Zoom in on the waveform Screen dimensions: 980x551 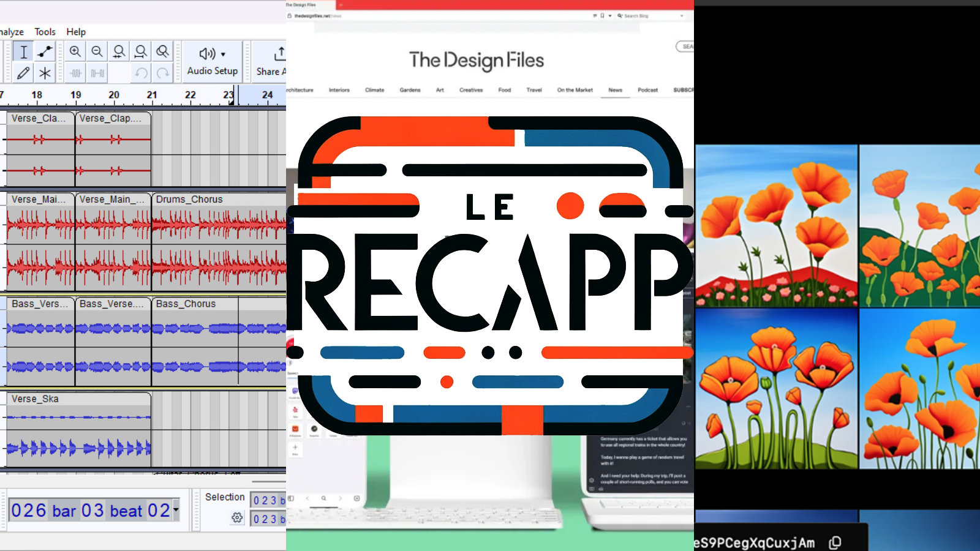click(x=75, y=52)
